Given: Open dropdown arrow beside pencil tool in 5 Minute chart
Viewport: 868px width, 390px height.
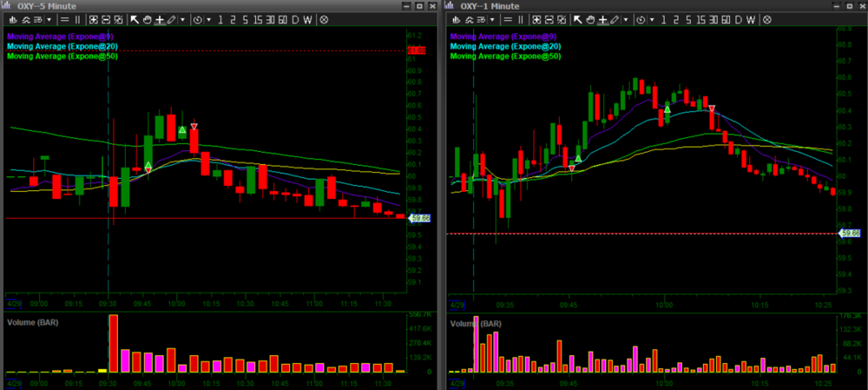Looking at the screenshot, I should pyautogui.click(x=182, y=18).
